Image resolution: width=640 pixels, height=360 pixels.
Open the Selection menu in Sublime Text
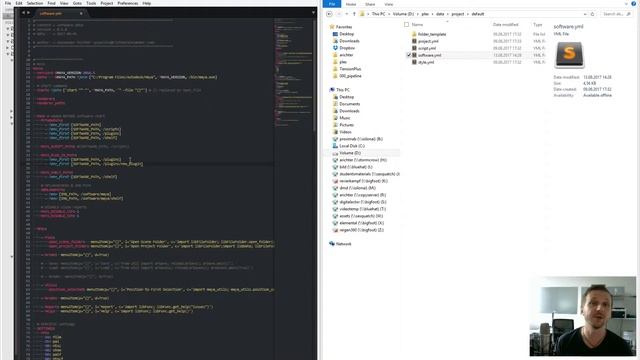[x=35, y=3]
